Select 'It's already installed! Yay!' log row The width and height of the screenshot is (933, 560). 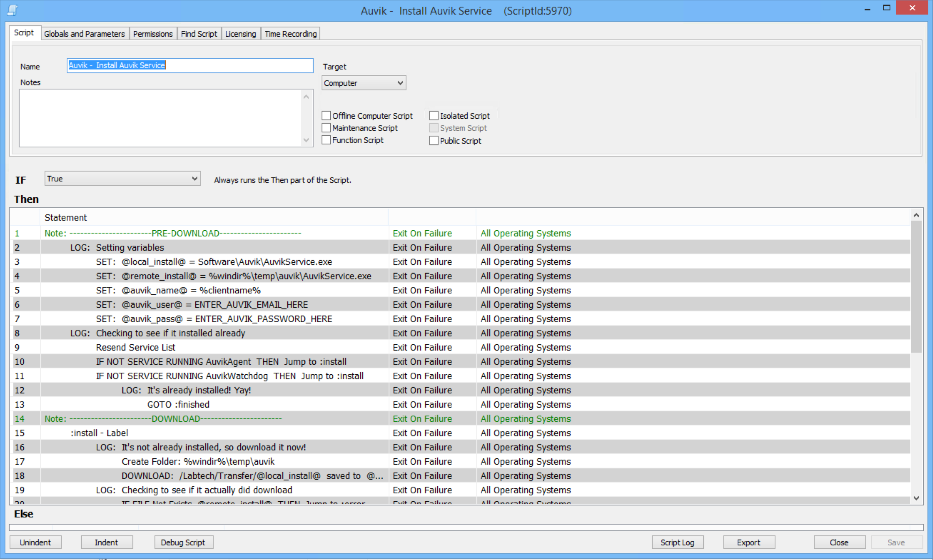tap(460, 390)
